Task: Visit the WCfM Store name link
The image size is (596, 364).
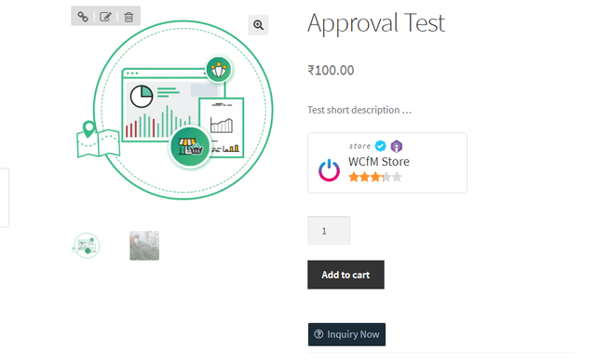Action: pyautogui.click(x=379, y=161)
